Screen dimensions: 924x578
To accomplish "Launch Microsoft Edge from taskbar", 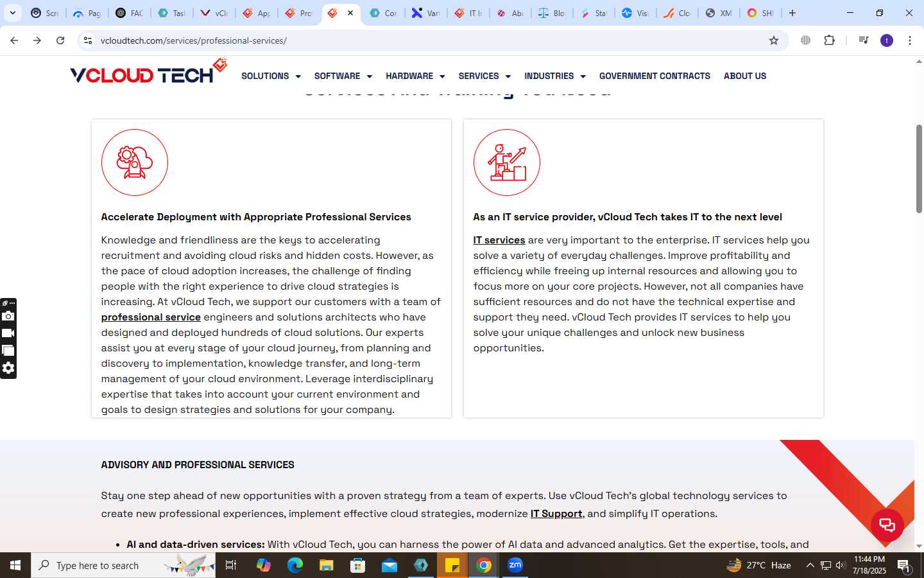I will pyautogui.click(x=295, y=565).
